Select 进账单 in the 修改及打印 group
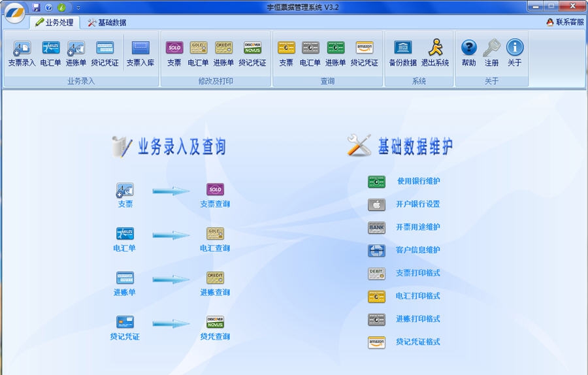The width and height of the screenshot is (588, 375). click(223, 54)
